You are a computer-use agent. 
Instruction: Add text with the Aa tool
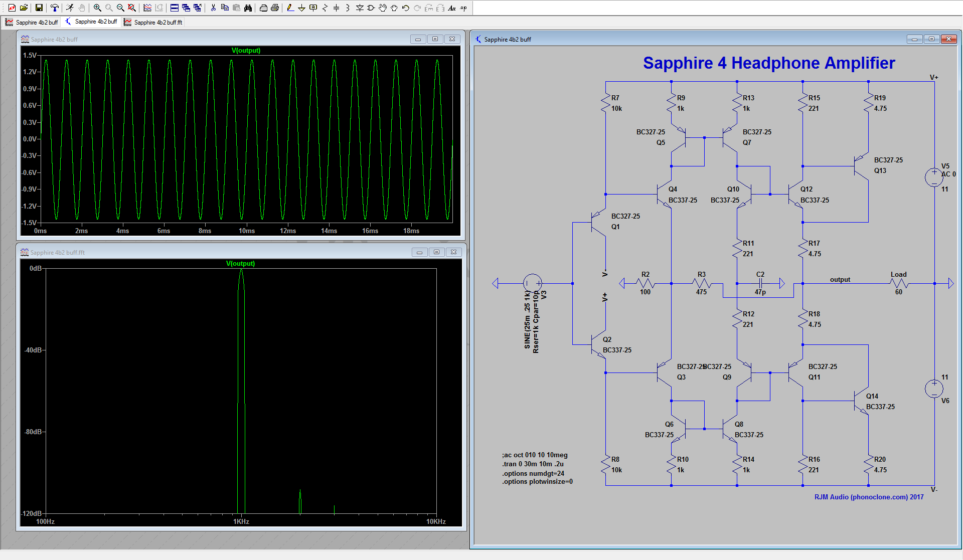pyautogui.click(x=452, y=8)
